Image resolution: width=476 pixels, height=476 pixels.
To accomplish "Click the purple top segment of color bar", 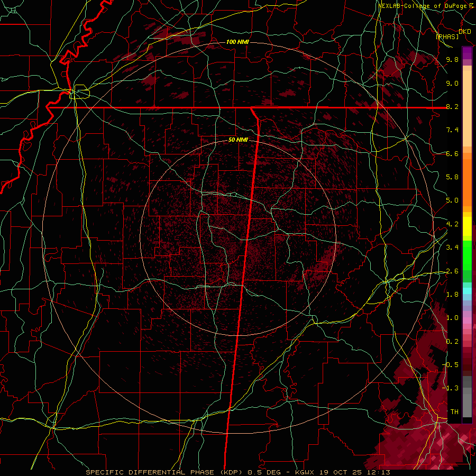I will (x=467, y=53).
